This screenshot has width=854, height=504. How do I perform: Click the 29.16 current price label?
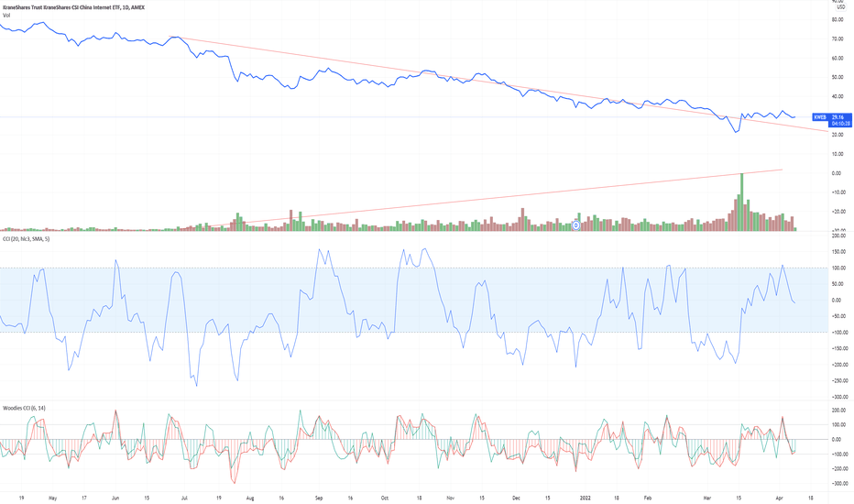coord(838,117)
